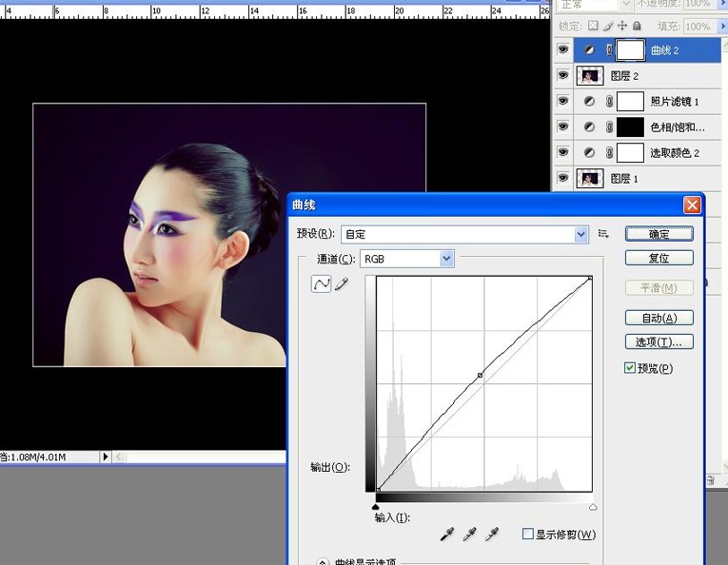Hide the 图层 1 layer

click(x=563, y=178)
